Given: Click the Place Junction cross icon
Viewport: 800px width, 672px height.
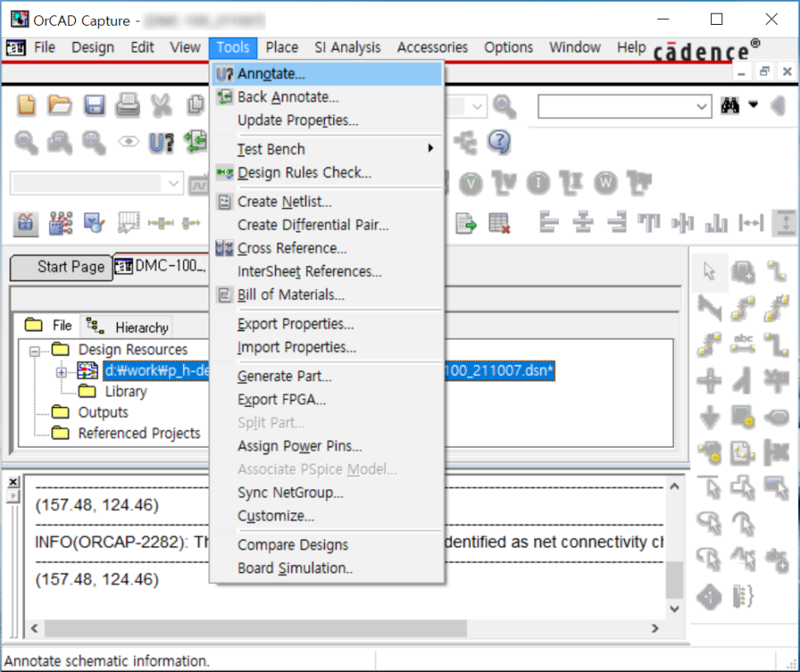Looking at the screenshot, I should pyautogui.click(x=709, y=380).
